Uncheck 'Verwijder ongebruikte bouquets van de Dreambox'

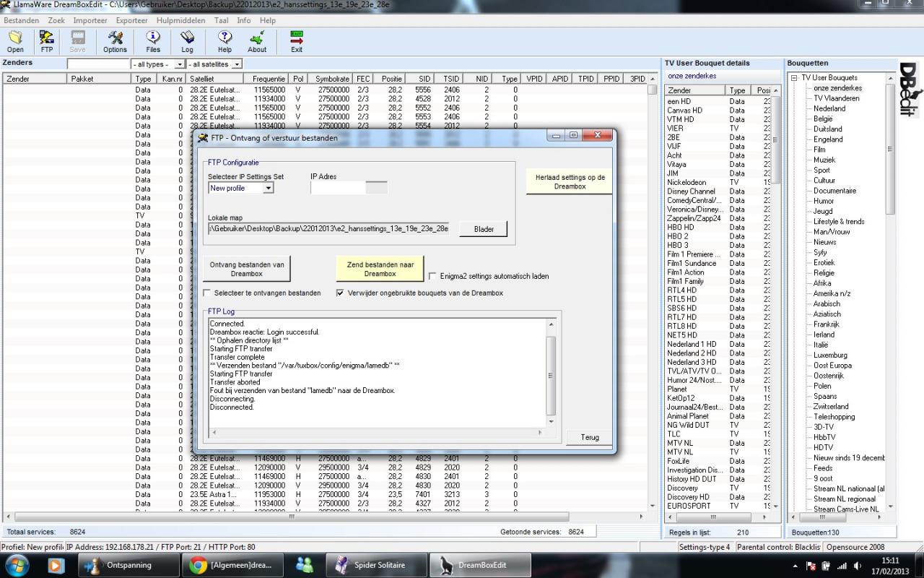341,293
